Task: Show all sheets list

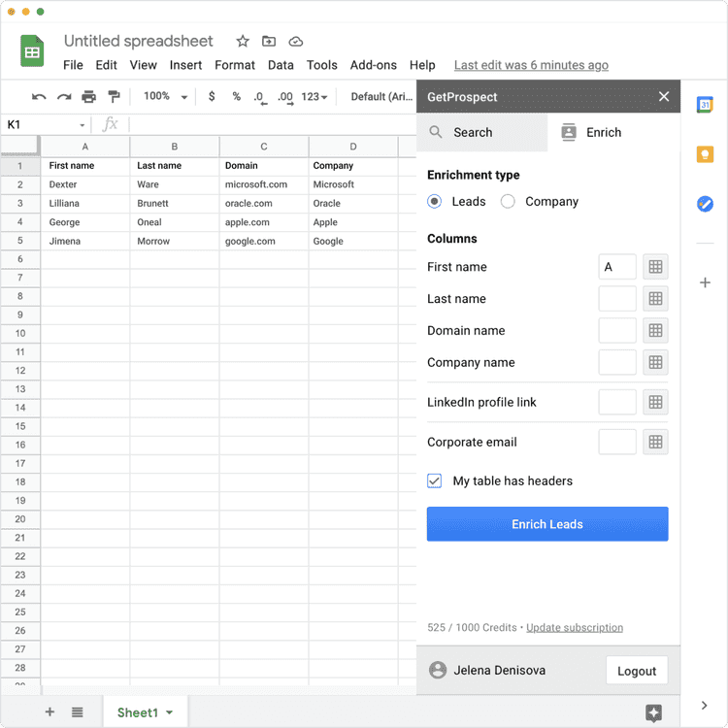Action: pyautogui.click(x=77, y=711)
